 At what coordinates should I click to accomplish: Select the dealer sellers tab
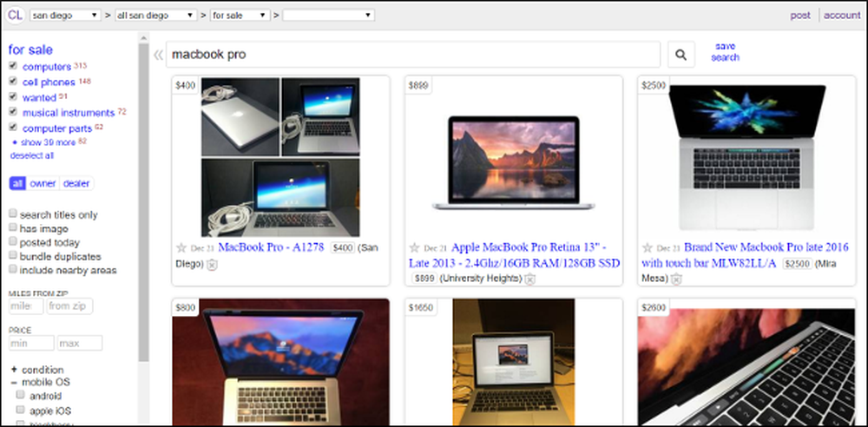(76, 183)
